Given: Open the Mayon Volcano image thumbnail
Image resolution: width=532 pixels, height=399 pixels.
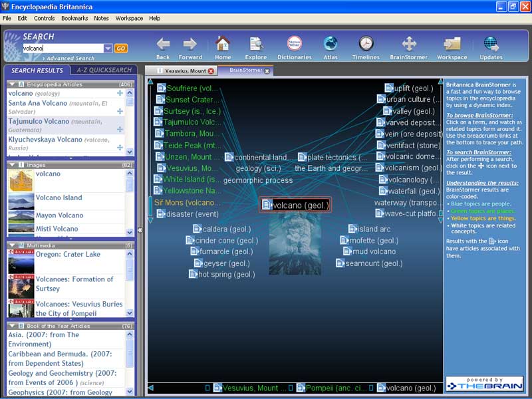Looking at the screenshot, I should pyautogui.click(x=21, y=217).
